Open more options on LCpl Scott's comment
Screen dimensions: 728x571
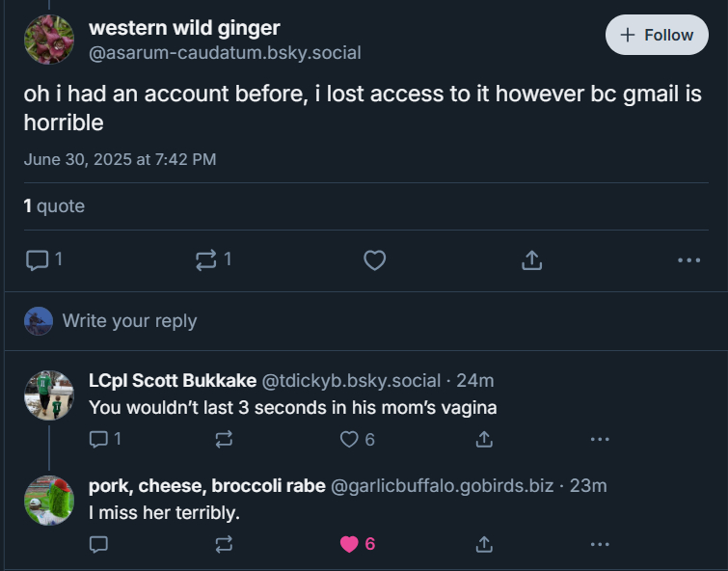[x=600, y=440]
